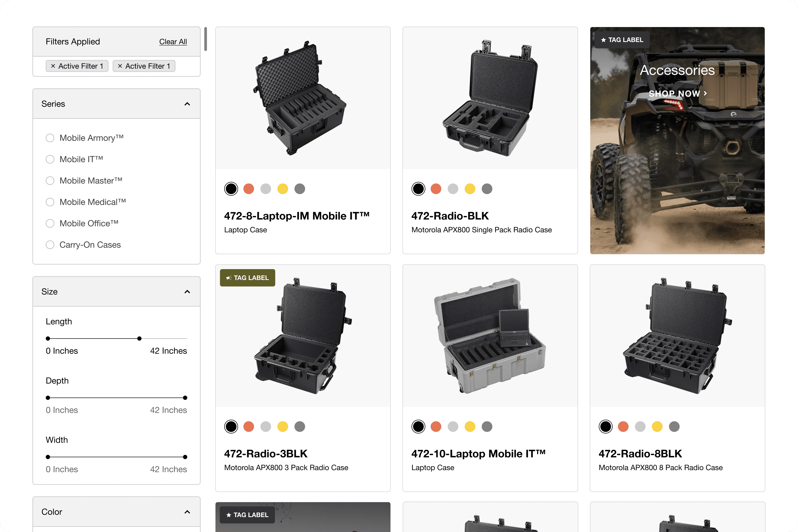Collapse the Color filter section
The height and width of the screenshot is (532, 798).
coord(187,512)
